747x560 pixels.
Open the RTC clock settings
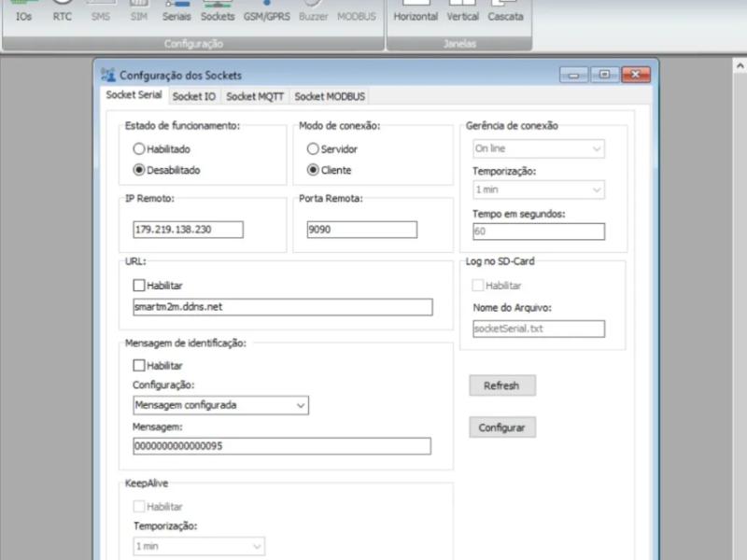62,10
